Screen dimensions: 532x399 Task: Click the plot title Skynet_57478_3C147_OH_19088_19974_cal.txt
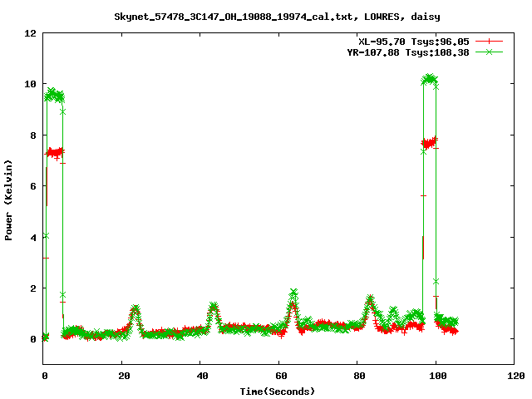235,17
